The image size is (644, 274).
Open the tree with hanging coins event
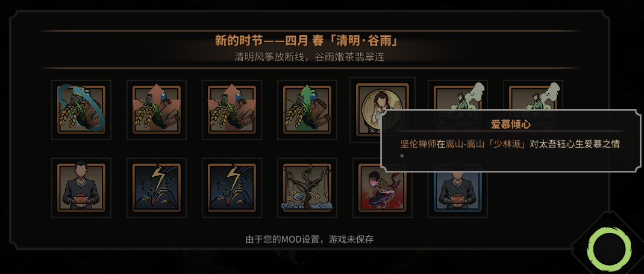tap(307, 188)
